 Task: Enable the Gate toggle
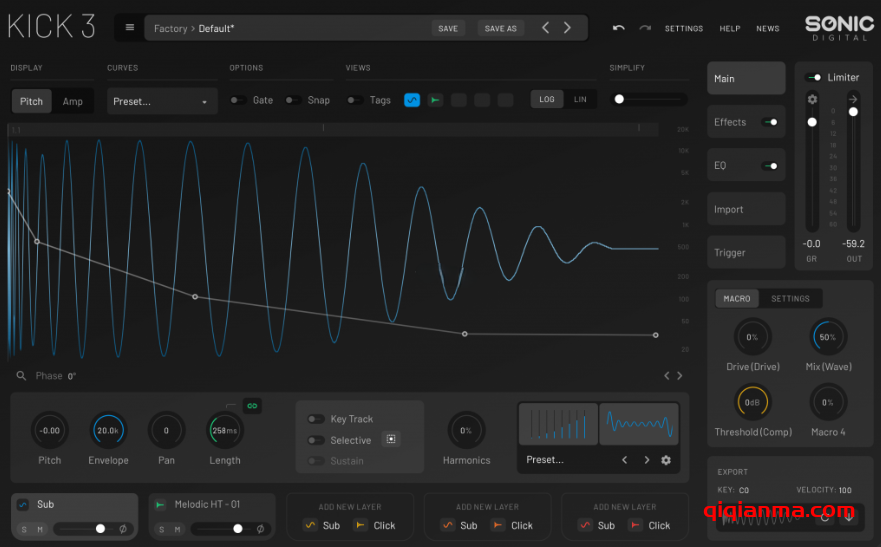(x=238, y=100)
